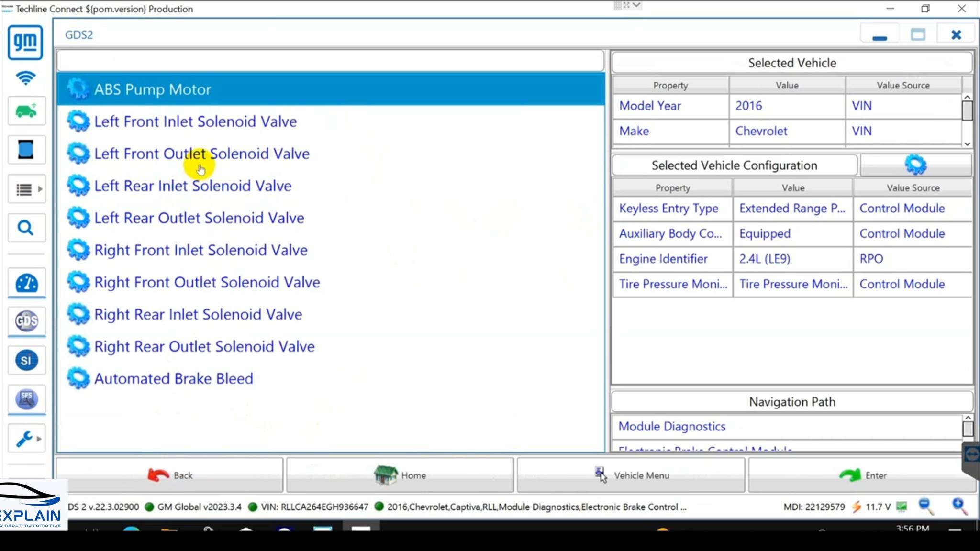Click the Back button

pos(170,475)
